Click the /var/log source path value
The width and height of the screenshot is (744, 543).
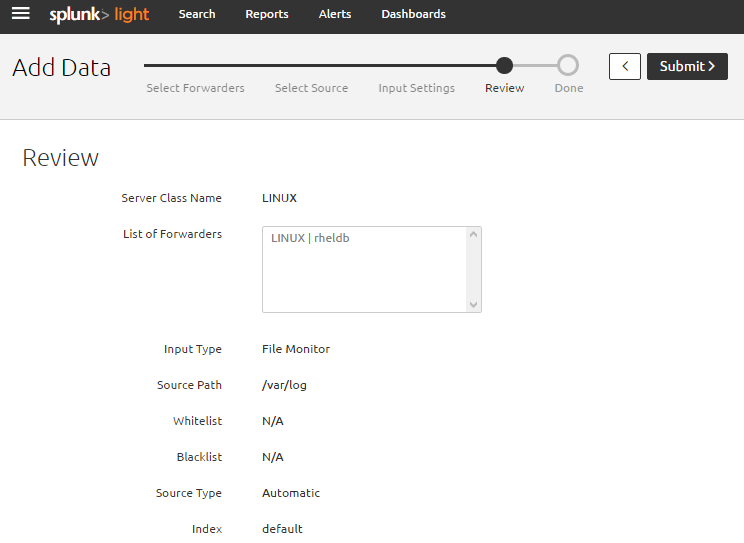click(x=284, y=385)
